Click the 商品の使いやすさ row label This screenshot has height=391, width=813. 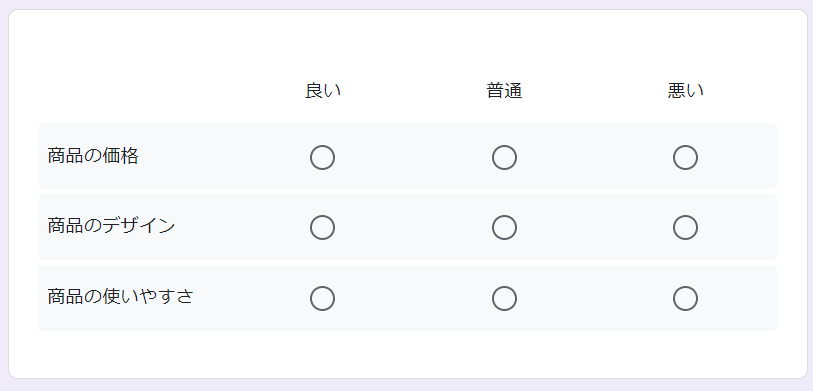(120, 297)
